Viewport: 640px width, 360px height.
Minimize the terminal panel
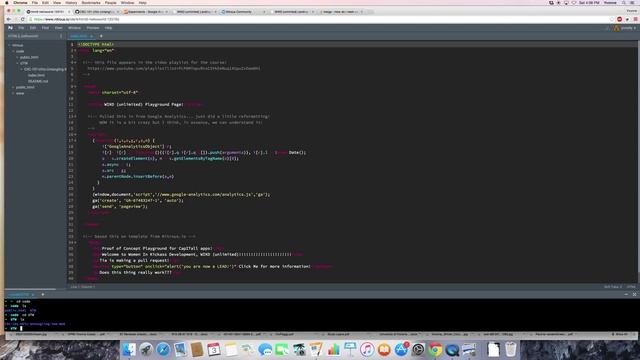(626, 294)
